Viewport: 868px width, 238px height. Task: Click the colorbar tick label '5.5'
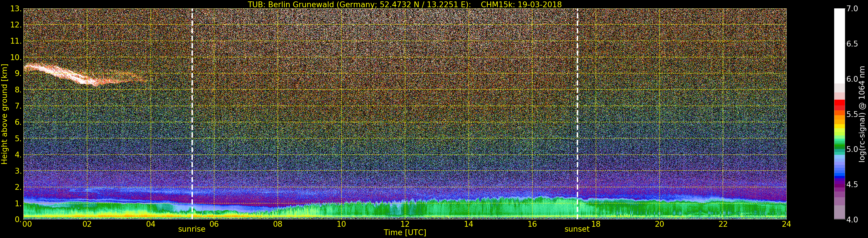[852, 114]
